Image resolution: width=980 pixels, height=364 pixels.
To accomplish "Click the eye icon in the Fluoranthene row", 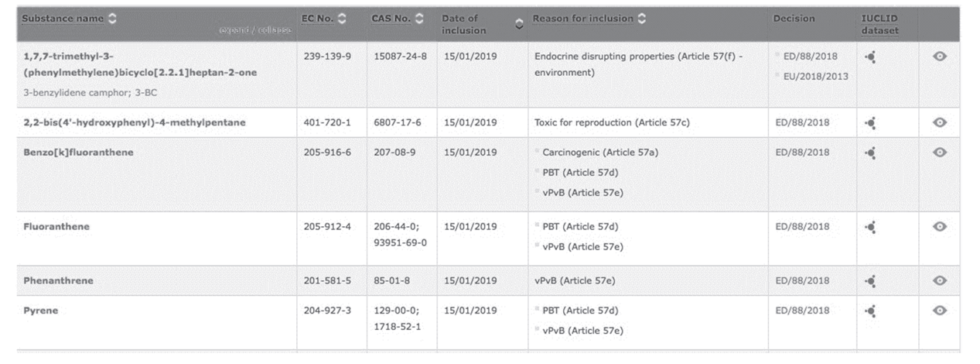I will coord(940,227).
